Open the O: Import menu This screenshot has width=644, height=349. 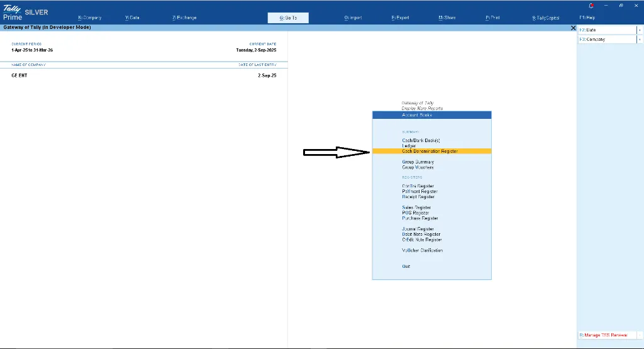(x=353, y=18)
